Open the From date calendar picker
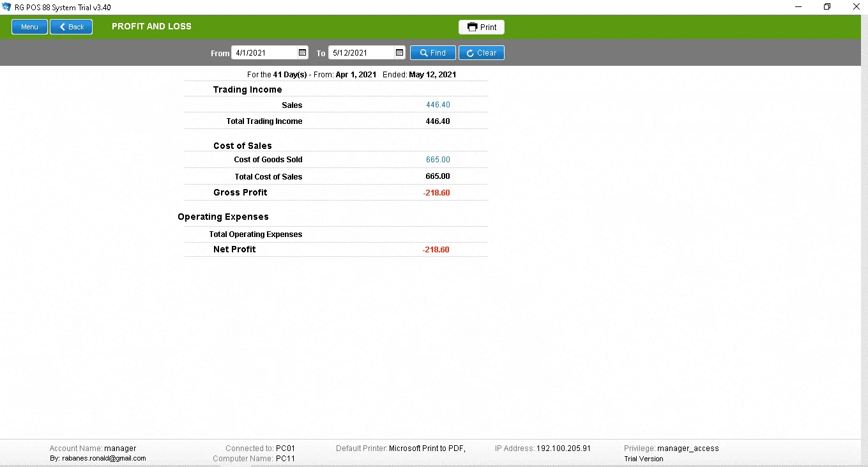The height and width of the screenshot is (467, 868). [x=302, y=53]
